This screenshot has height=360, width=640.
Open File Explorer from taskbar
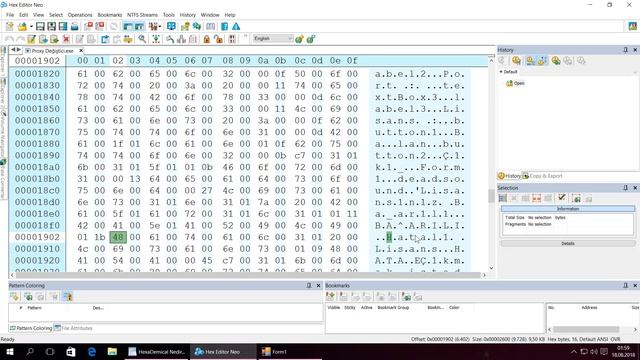pyautogui.click(x=112, y=351)
